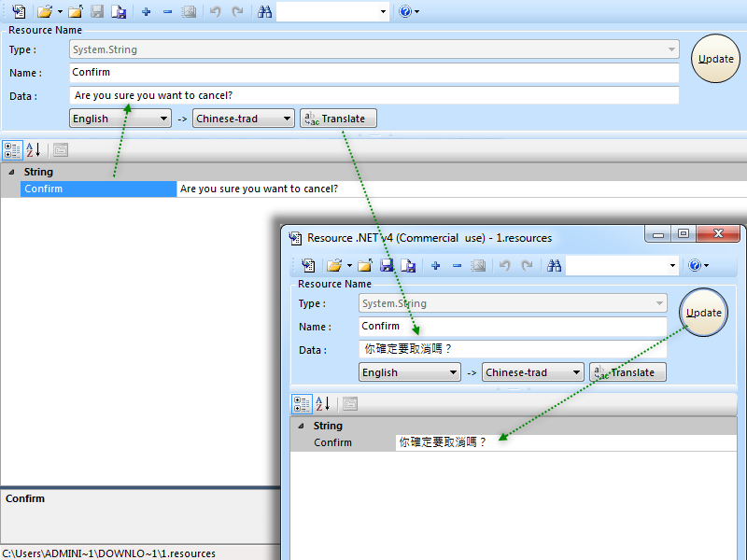747x560 pixels.
Task: Click undo icon in back window toolbar
Action: (x=216, y=11)
